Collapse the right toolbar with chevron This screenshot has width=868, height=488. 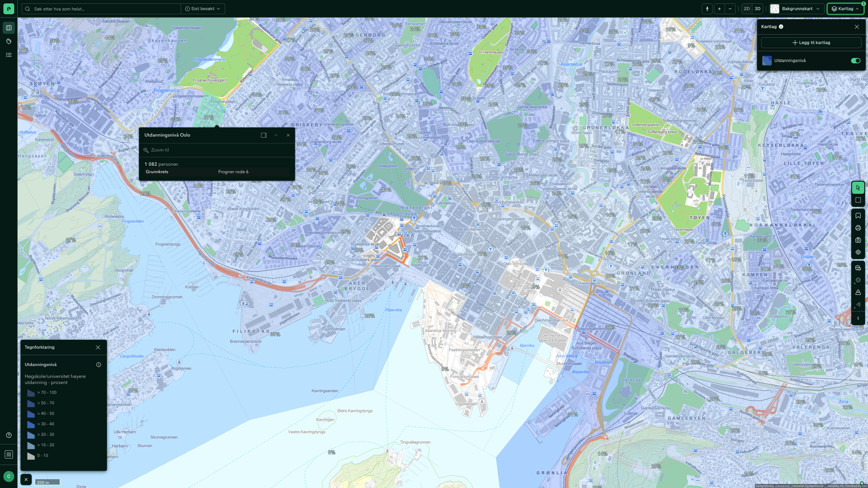pos(858,318)
